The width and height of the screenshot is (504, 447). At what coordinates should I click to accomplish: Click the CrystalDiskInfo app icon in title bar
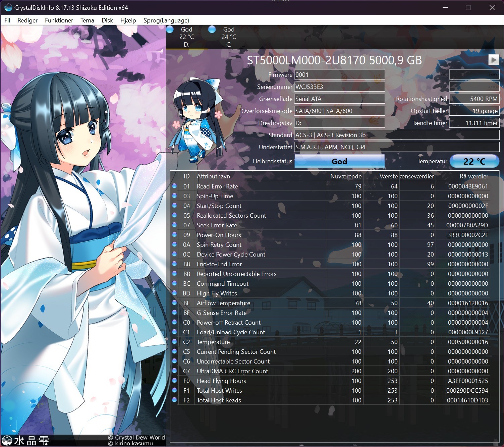click(x=8, y=7)
